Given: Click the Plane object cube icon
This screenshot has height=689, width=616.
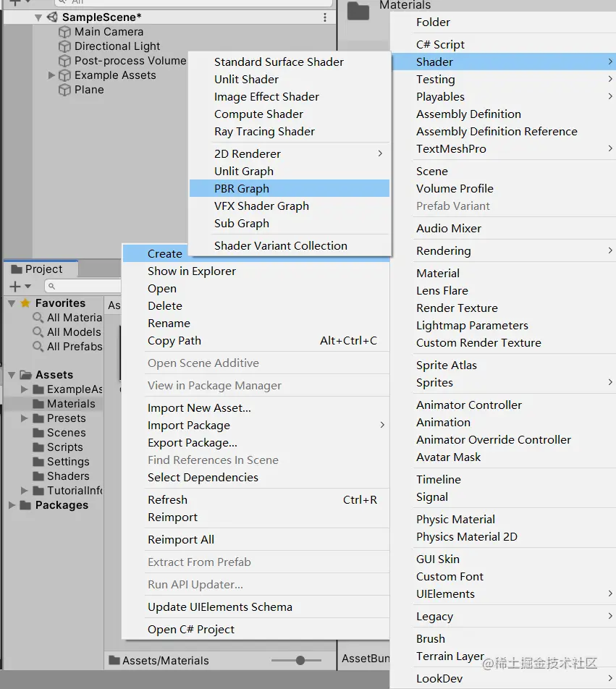Looking at the screenshot, I should [64, 90].
